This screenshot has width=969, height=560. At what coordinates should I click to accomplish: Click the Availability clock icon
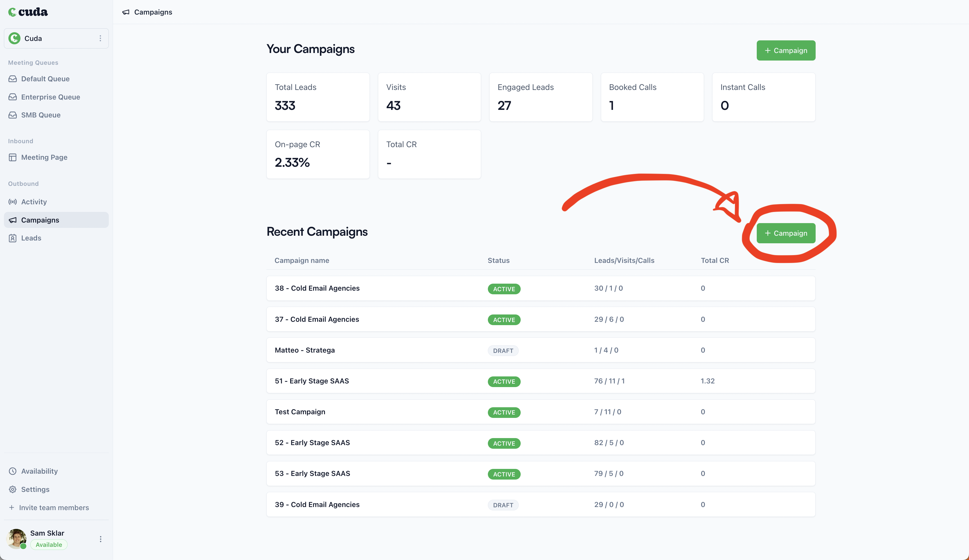pos(13,471)
